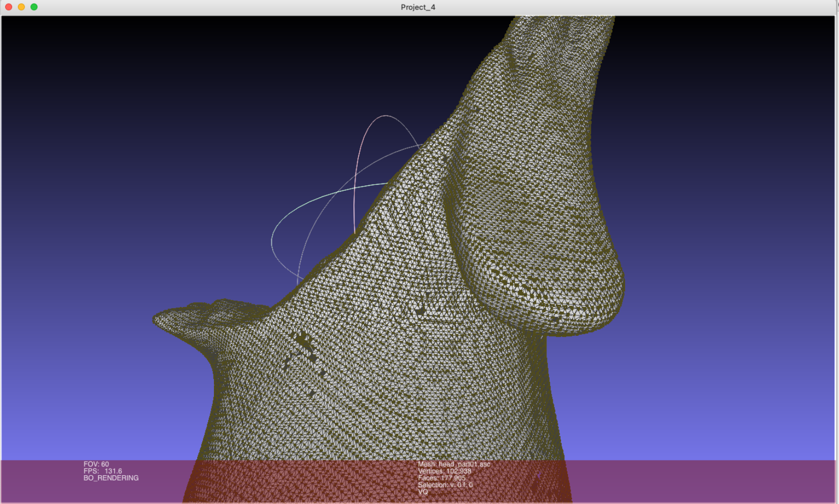The width and height of the screenshot is (839, 504).
Task: Maximize window using the green button
Action: click(34, 7)
